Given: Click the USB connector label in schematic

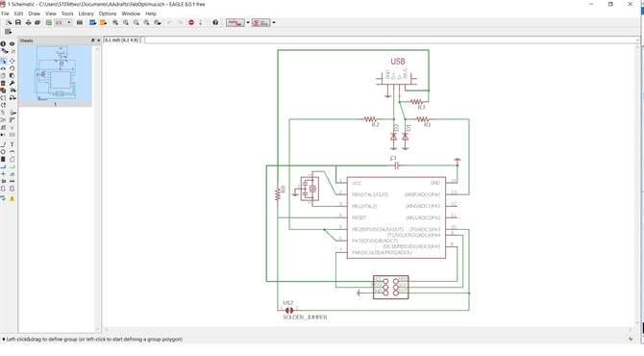Looking at the screenshot, I should point(398,62).
